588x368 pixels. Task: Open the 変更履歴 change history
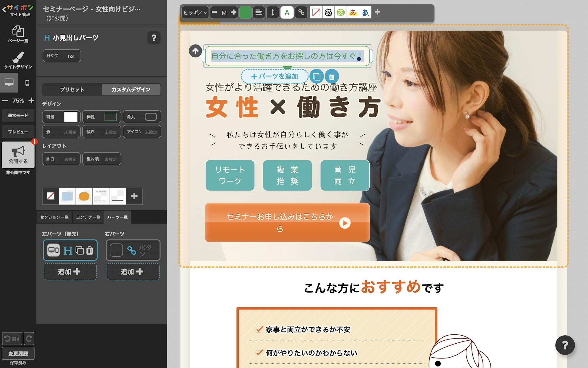point(18,353)
